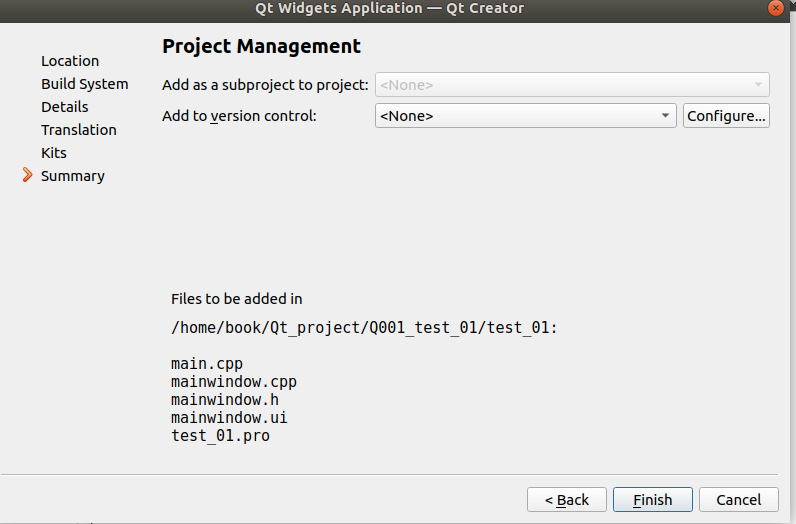Screen dimensions: 796x524
Task: Open the Add to version control dropdown
Action: (x=525, y=116)
